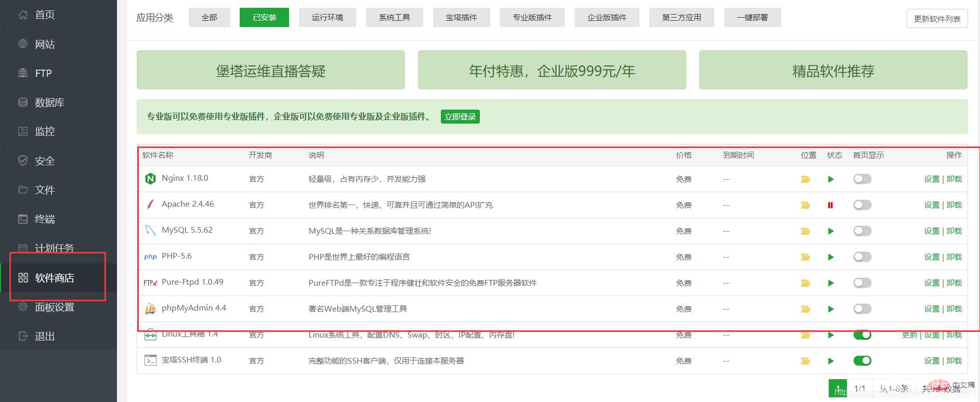Open 设置 link for PHP-5.6

click(932, 257)
